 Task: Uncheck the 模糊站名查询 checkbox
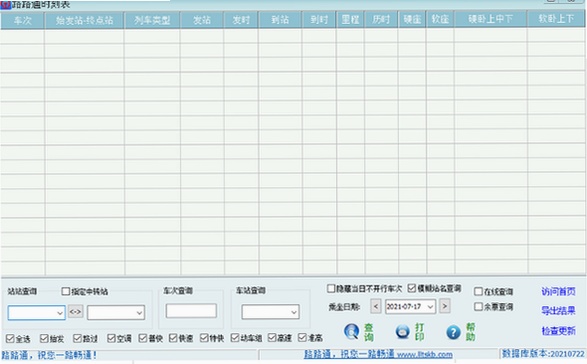pyautogui.click(x=412, y=288)
